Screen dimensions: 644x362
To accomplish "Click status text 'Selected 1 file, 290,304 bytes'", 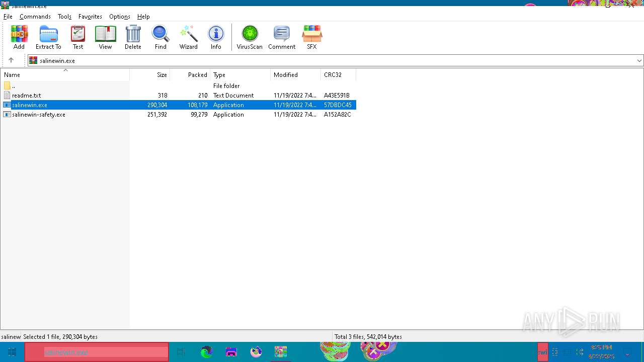I will pos(60,337).
